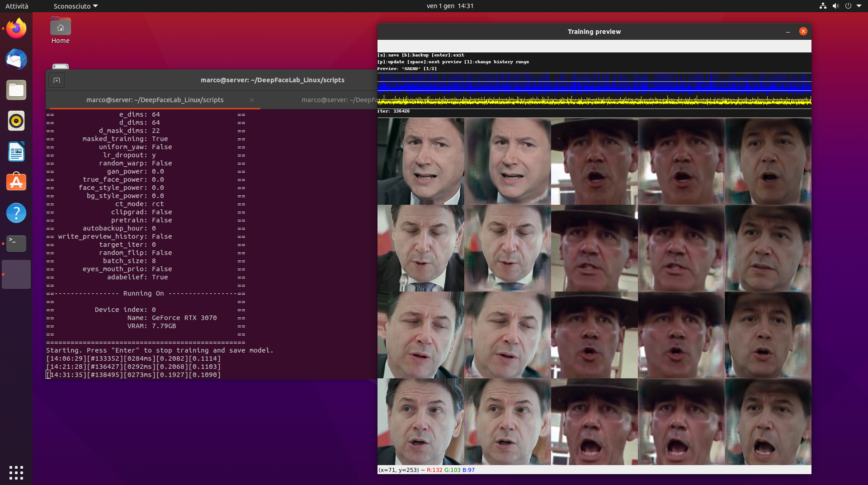Open LibreOffice Writer from the dock
The width and height of the screenshot is (868, 485).
click(x=16, y=151)
